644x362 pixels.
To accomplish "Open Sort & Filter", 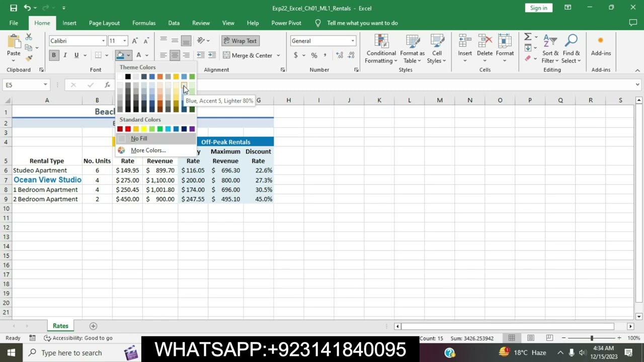I will coord(550,49).
